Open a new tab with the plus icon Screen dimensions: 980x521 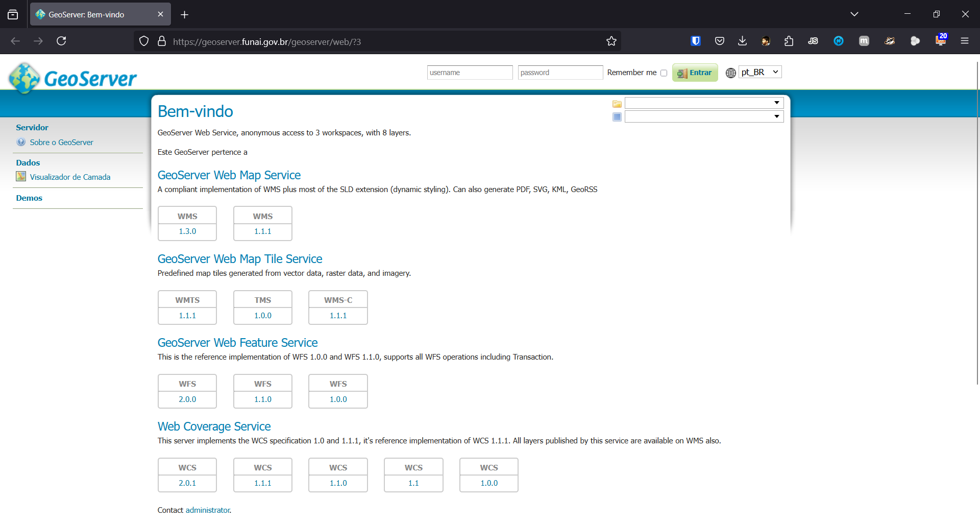tap(185, 15)
